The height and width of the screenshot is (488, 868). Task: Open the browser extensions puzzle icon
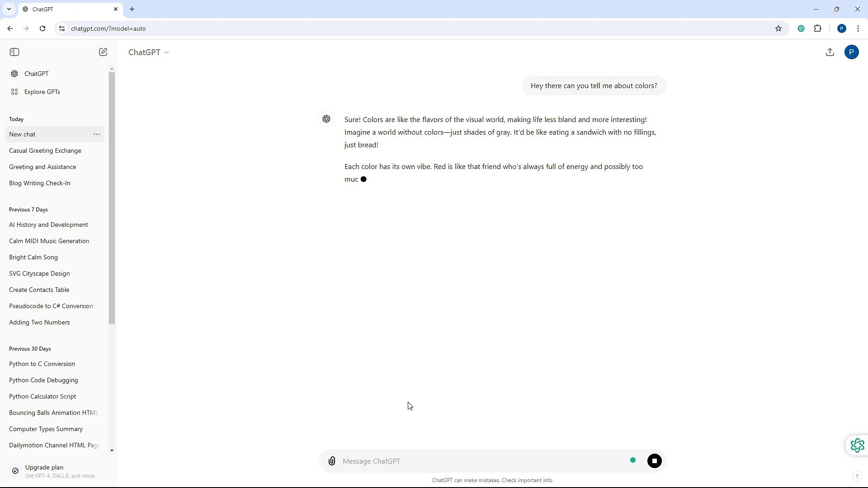coord(818,28)
